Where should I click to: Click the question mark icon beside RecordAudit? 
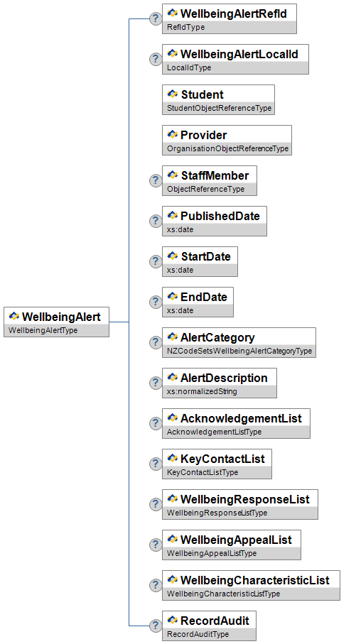click(156, 626)
